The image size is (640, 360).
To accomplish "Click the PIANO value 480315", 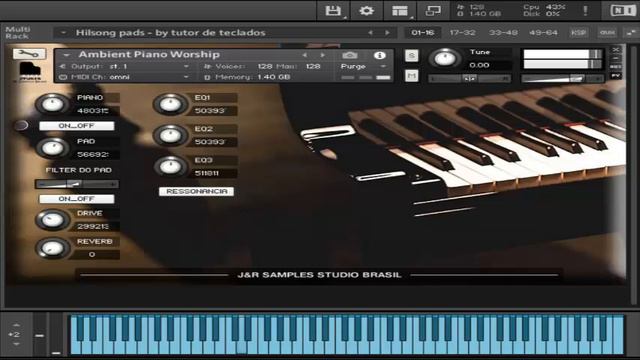I will [x=93, y=111].
